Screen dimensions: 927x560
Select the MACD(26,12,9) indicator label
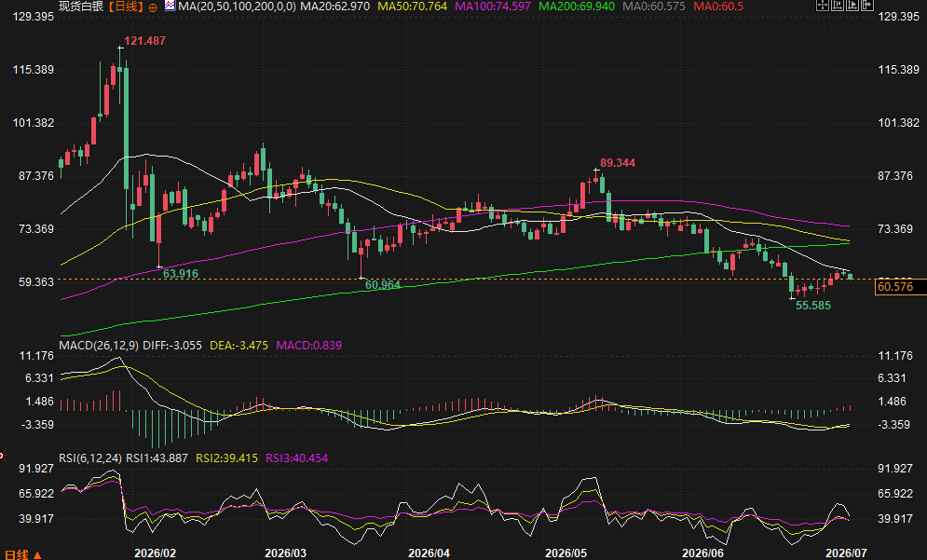[99, 346]
